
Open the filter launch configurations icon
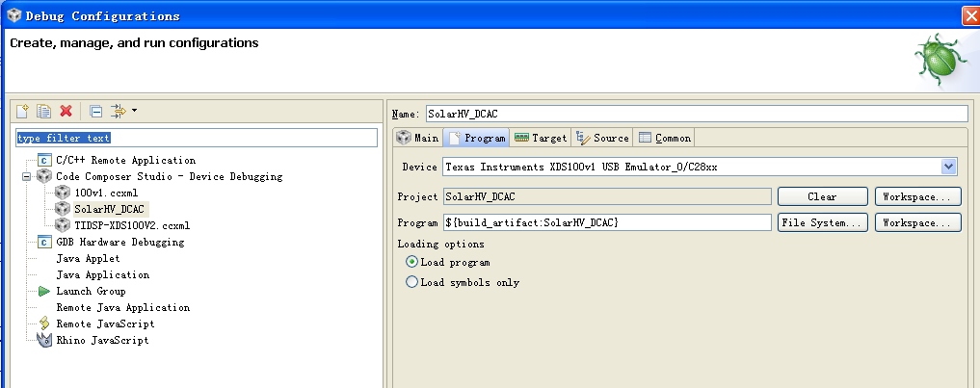coord(118,112)
